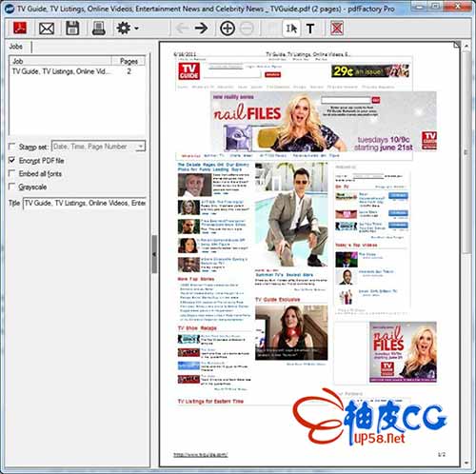Click the red PDF view icon
The height and width of the screenshot is (474, 476).
(x=20, y=29)
